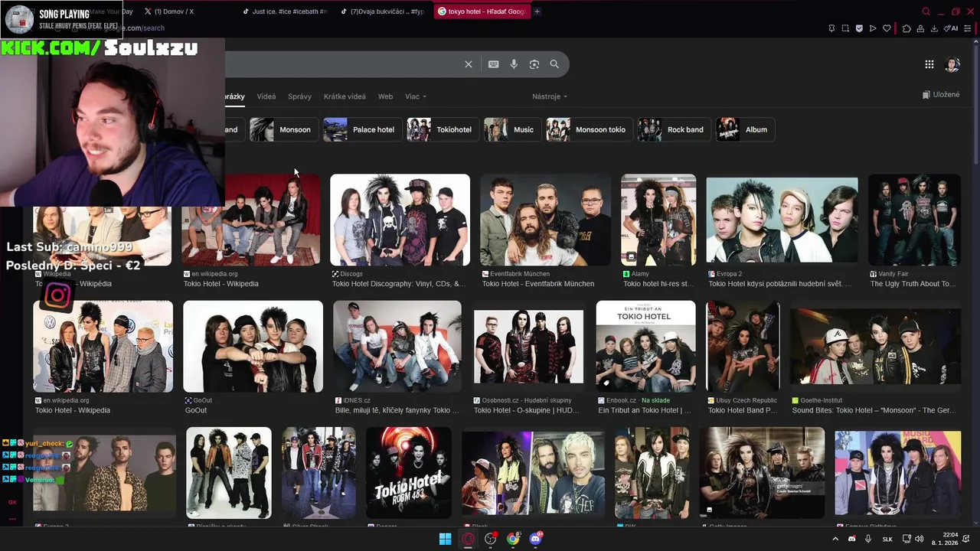
Task: Clear the Google search box text
Action: click(469, 64)
